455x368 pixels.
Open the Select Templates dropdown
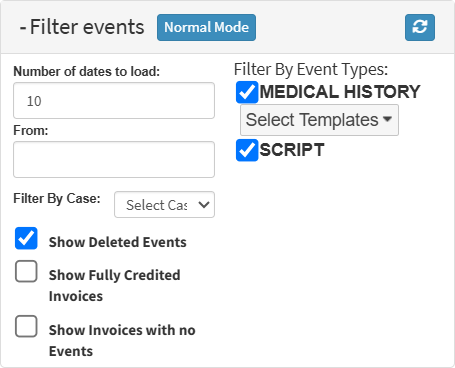tap(319, 120)
